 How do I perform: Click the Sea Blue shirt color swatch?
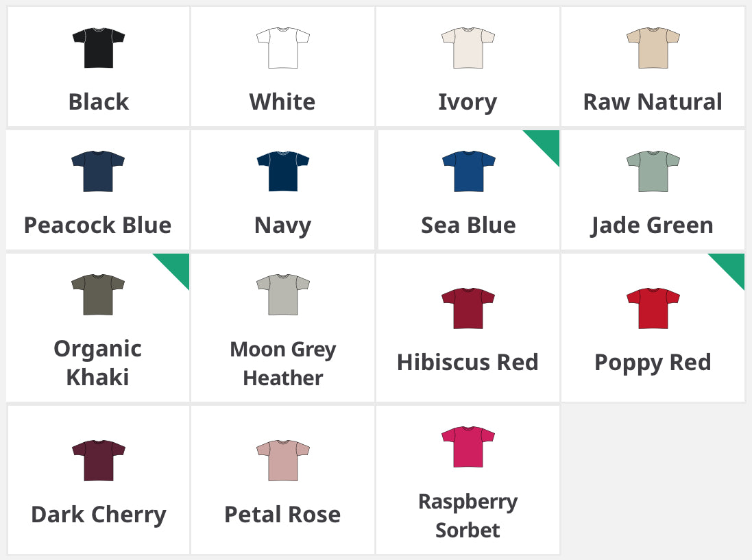point(468,171)
